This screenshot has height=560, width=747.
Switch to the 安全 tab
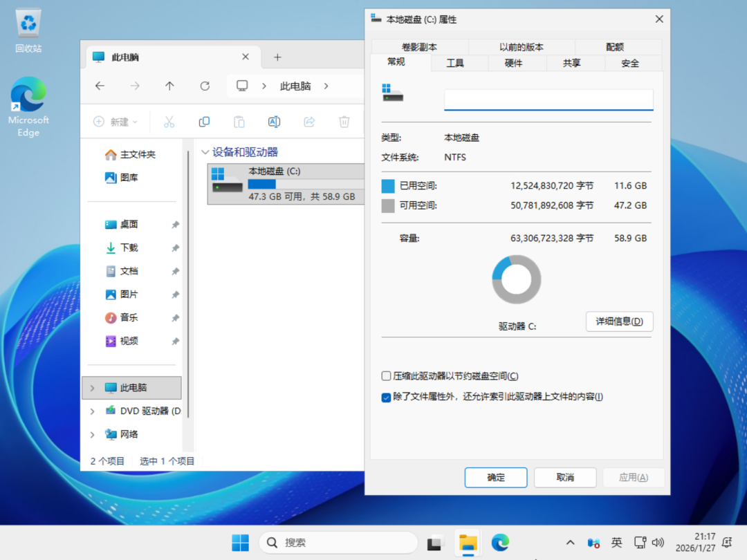pos(630,64)
